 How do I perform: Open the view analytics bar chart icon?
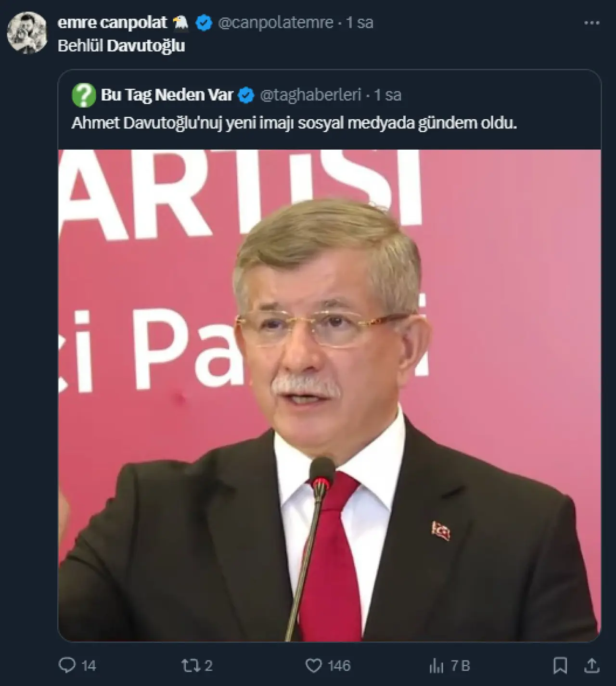[x=436, y=665]
